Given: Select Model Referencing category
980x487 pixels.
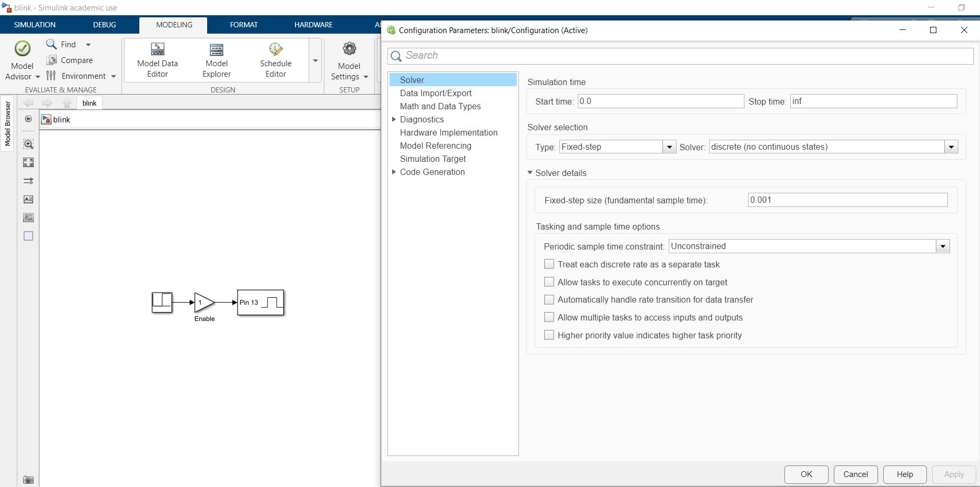Looking at the screenshot, I should coord(436,146).
